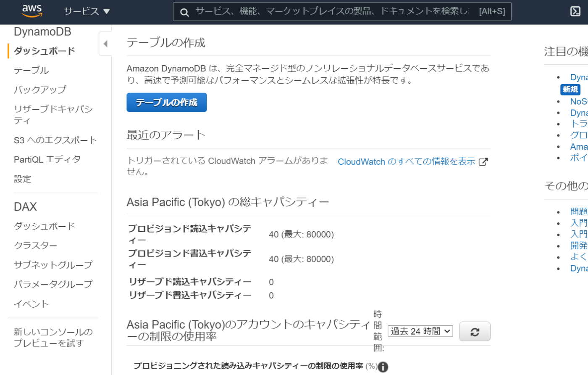588x375 pixels.
Task: Collapse the sidebar with the arrow handle
Action: (x=105, y=43)
